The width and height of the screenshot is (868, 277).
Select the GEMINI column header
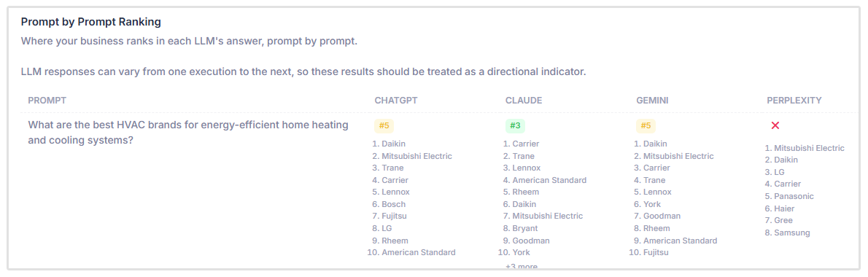654,101
